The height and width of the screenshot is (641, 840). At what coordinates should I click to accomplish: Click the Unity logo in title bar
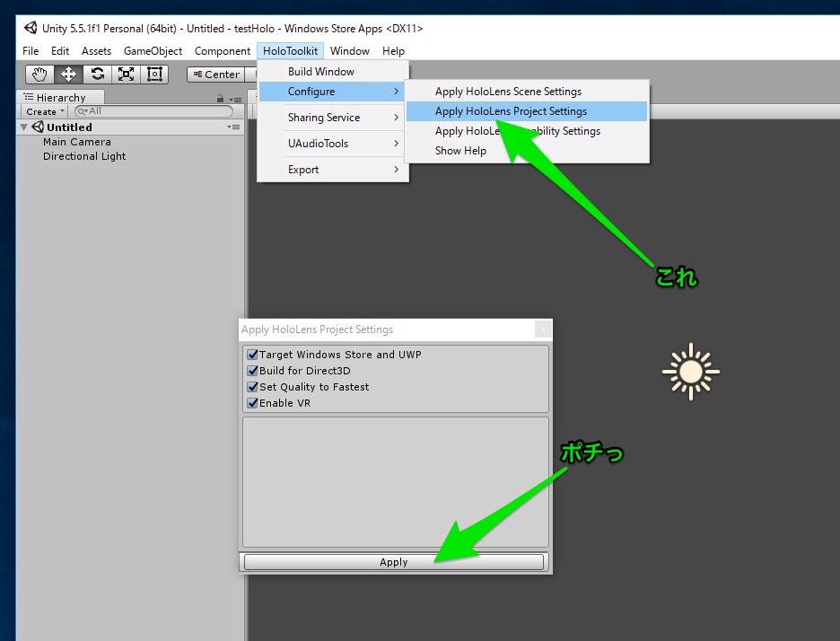pos(31,28)
